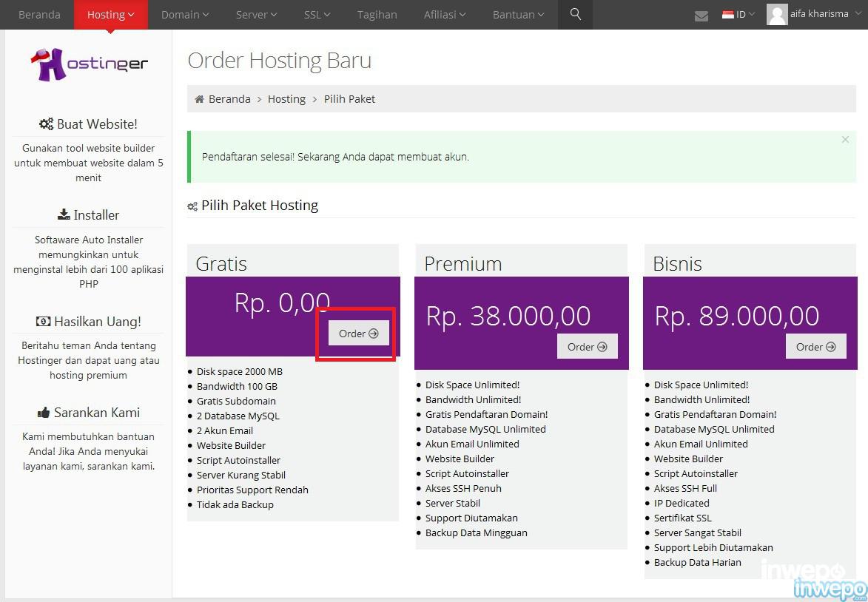The height and width of the screenshot is (602, 868).
Task: Click 'Backup Data Harian' feature
Action: click(698, 563)
